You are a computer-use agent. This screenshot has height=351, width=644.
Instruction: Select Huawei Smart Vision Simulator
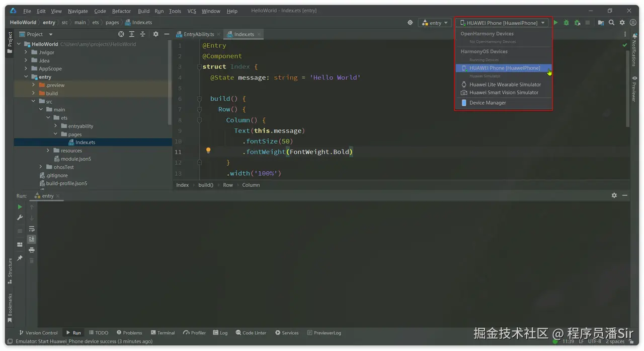coord(503,93)
